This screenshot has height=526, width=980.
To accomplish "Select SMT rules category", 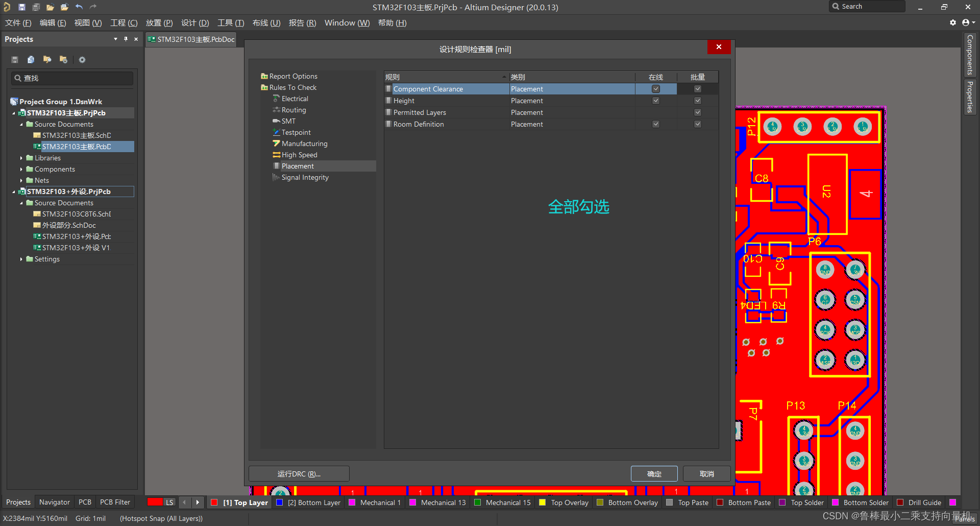I will click(288, 121).
